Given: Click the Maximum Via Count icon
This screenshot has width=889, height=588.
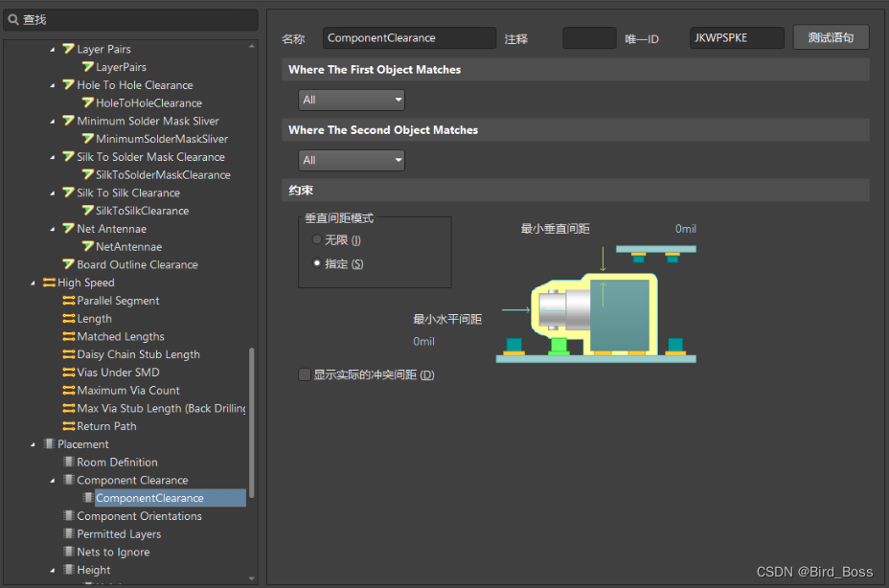Looking at the screenshot, I should click(x=69, y=390).
